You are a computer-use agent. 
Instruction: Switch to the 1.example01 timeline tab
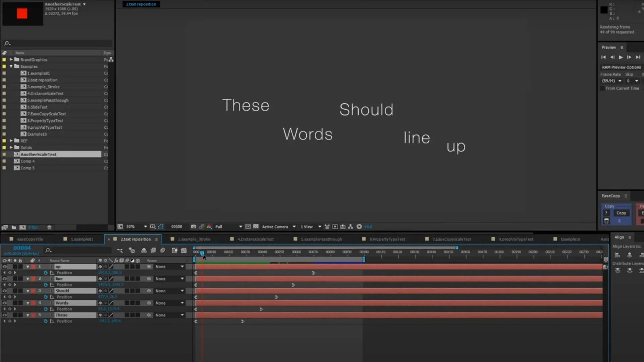click(x=82, y=239)
